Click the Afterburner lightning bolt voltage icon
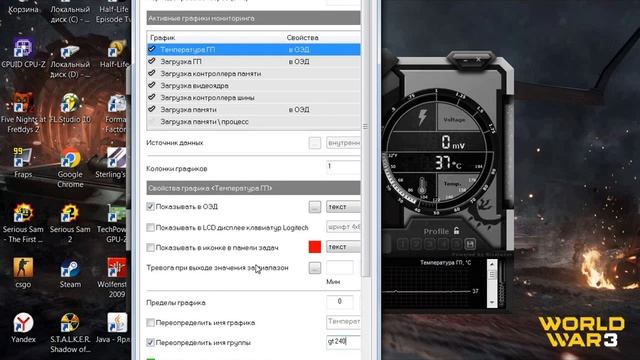The width and height of the screenshot is (640, 360). pyautogui.click(x=422, y=117)
